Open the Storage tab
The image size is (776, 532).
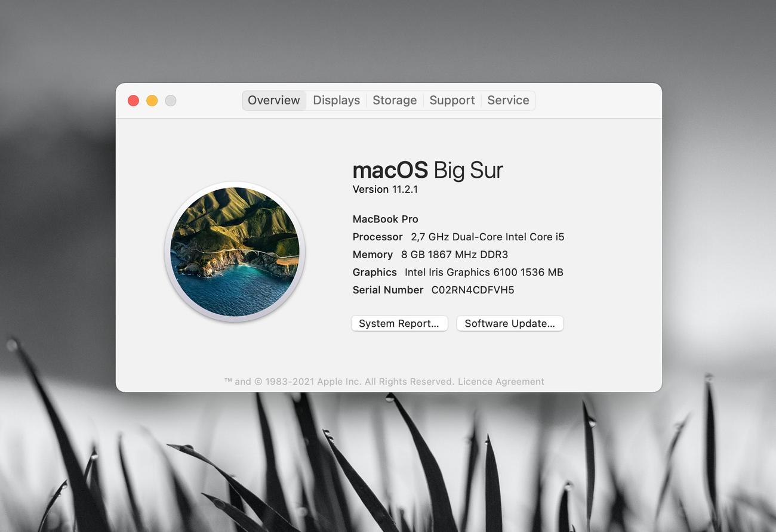[395, 100]
